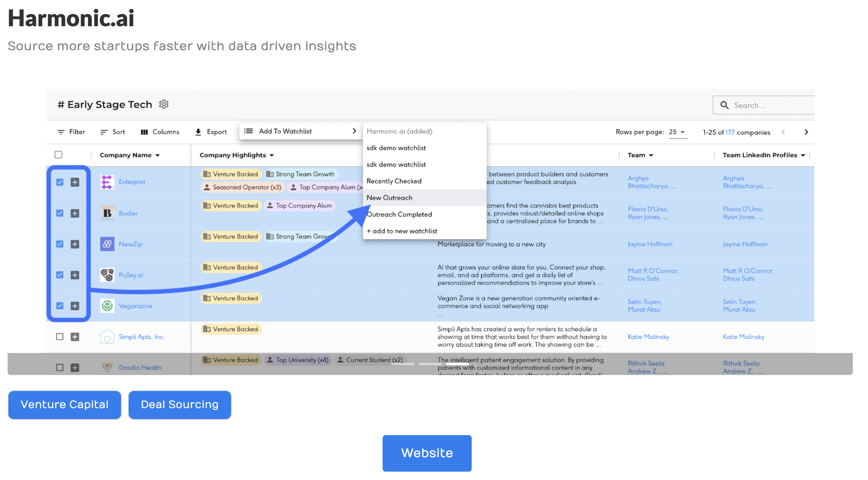The height and width of the screenshot is (480, 868).
Task: Check the Gradia Health row checkbox
Action: click(60, 367)
